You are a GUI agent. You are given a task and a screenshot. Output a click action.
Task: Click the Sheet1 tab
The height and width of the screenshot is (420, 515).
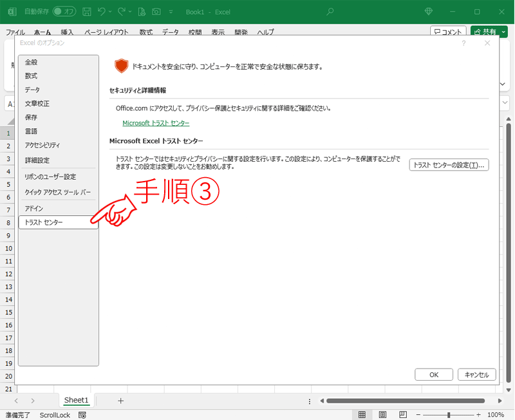pos(76,400)
